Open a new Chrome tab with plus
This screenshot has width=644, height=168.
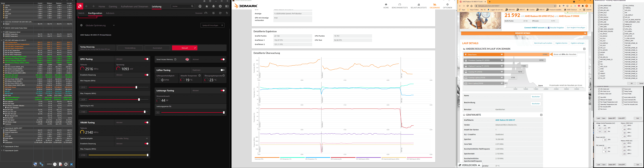coord(490,2)
